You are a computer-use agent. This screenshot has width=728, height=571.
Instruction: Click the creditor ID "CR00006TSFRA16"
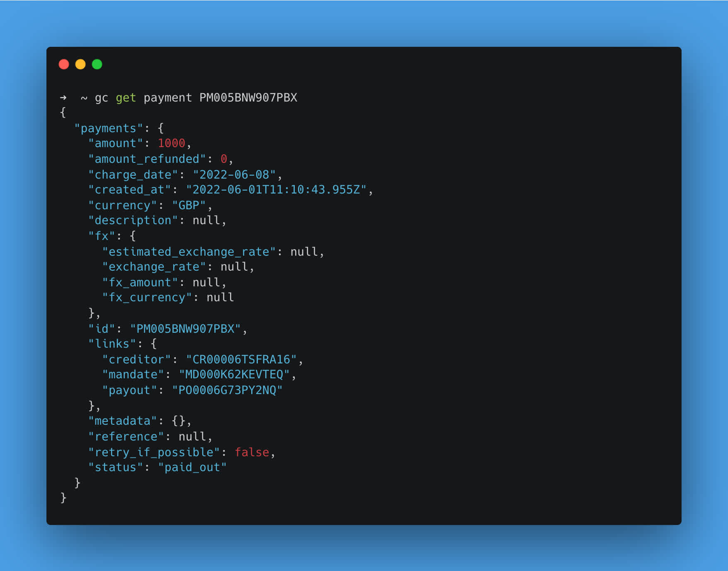pyautogui.click(x=241, y=360)
